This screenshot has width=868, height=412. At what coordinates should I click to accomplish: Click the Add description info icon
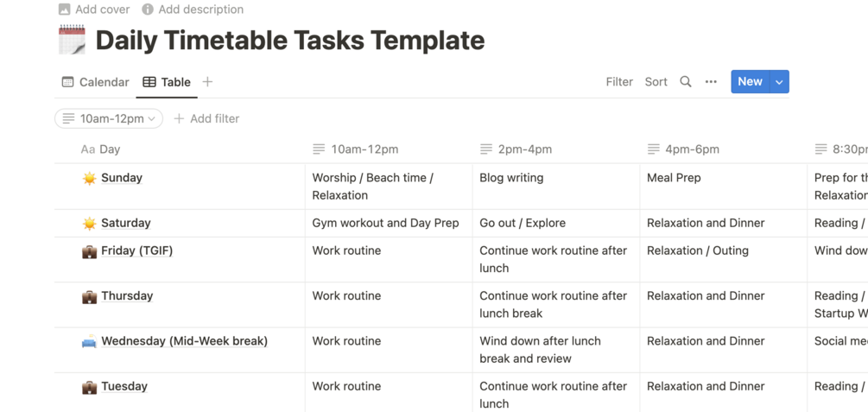point(148,10)
